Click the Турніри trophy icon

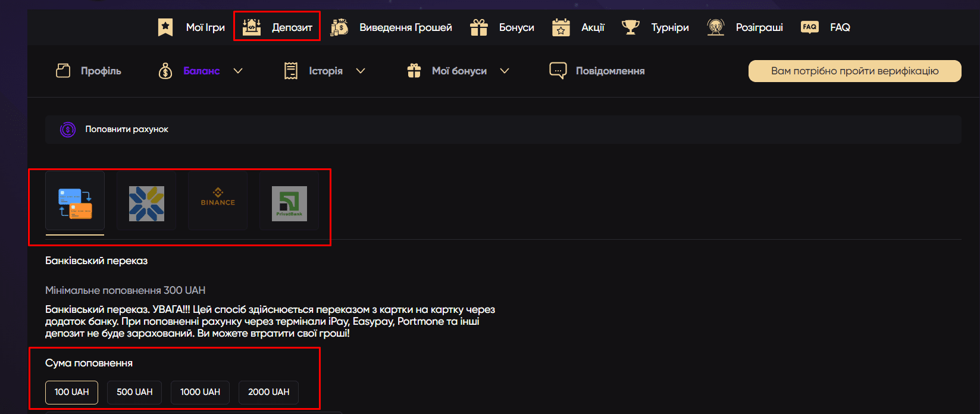(x=631, y=27)
